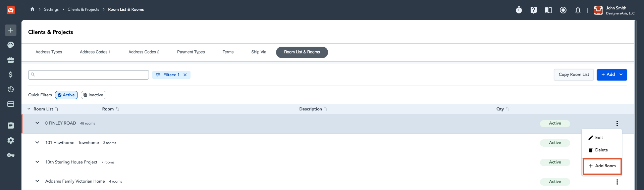Open the key icon in sidebar
This screenshot has height=190, width=644.
[11, 155]
